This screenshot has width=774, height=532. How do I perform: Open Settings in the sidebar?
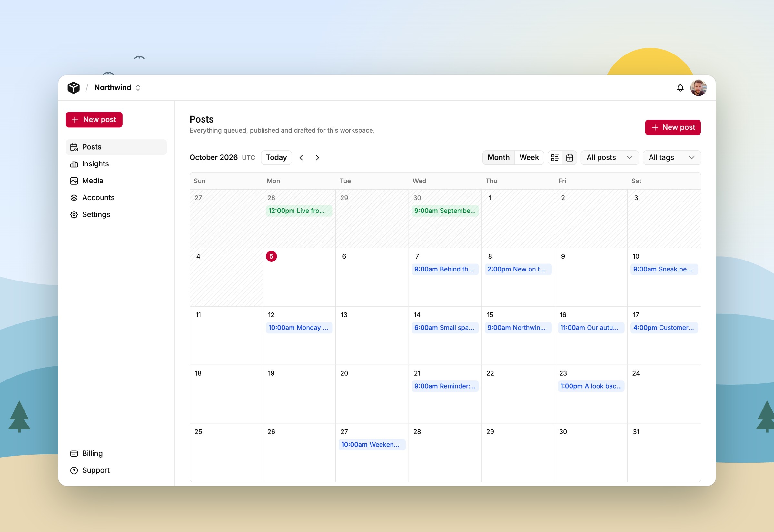(116, 215)
